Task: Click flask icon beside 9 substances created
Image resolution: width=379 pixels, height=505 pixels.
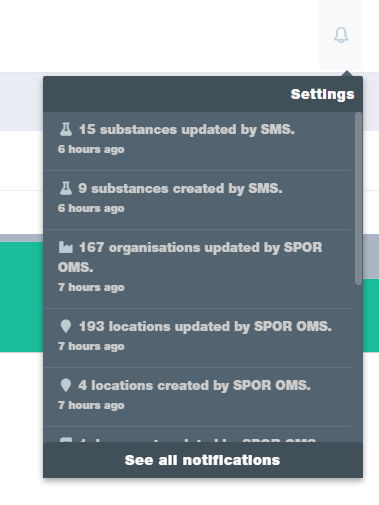Action: 66,188
